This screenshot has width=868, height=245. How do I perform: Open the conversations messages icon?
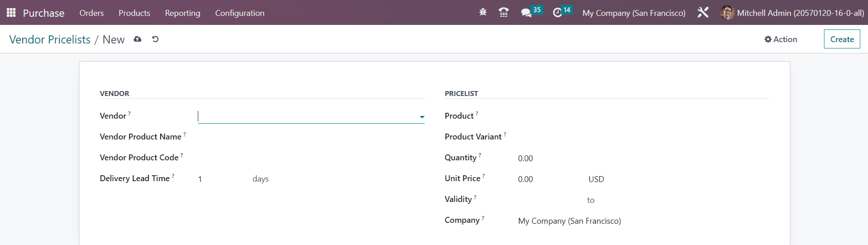[x=526, y=13]
